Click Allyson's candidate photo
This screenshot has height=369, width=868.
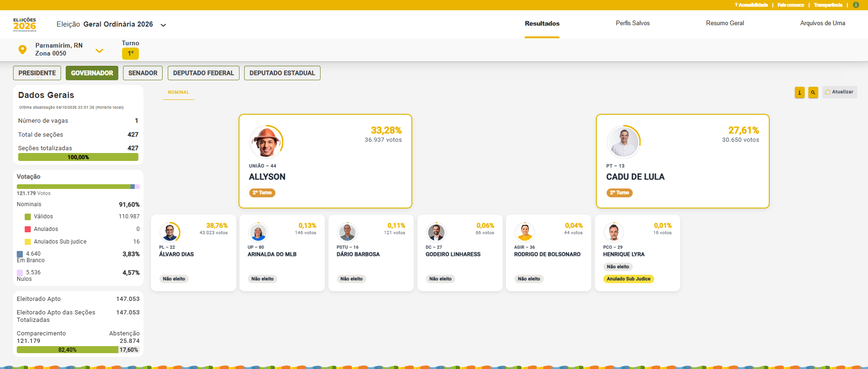pos(266,142)
